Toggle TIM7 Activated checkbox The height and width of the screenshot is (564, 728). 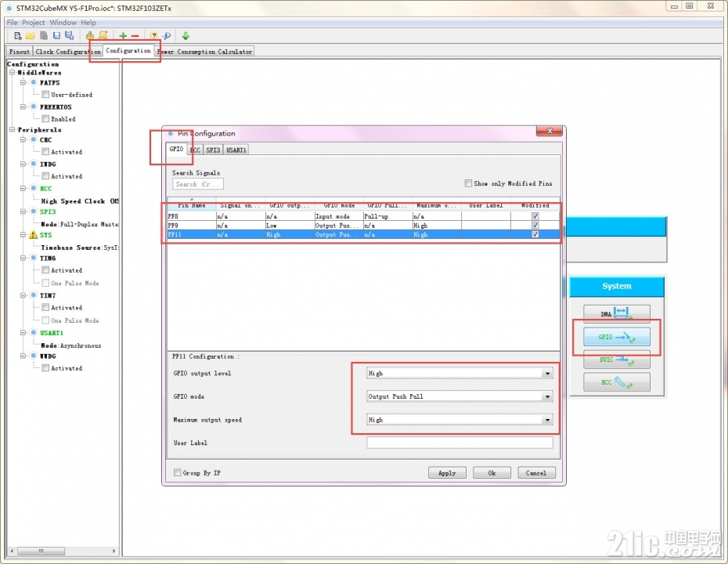45,307
